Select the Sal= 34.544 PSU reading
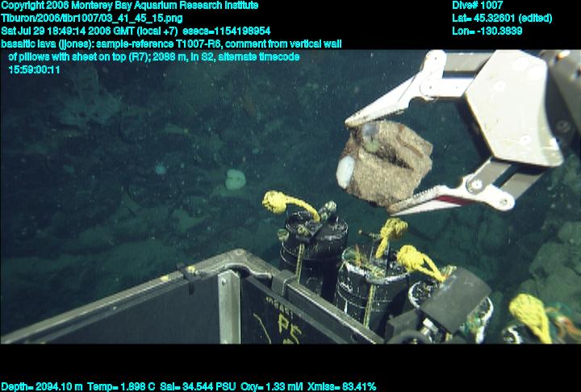581x392 pixels. 198,387
